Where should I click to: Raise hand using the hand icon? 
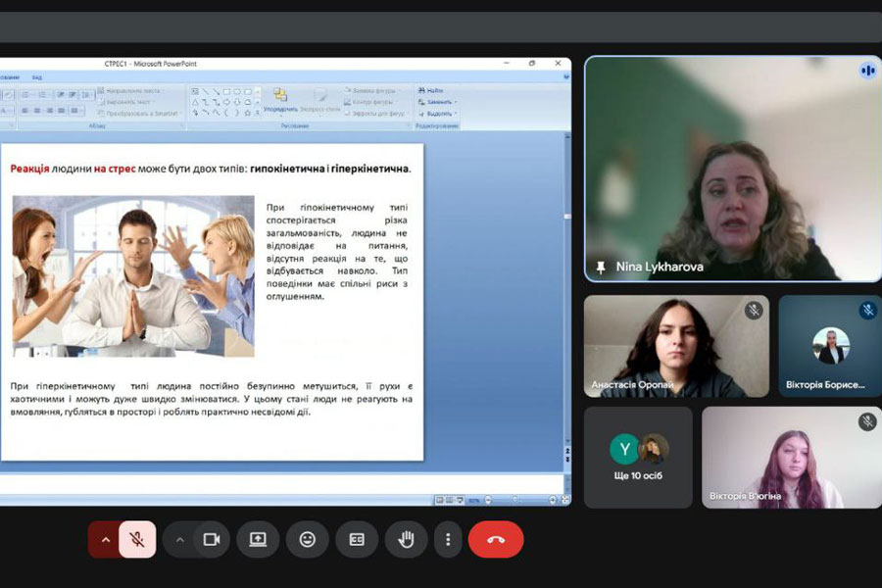point(406,540)
